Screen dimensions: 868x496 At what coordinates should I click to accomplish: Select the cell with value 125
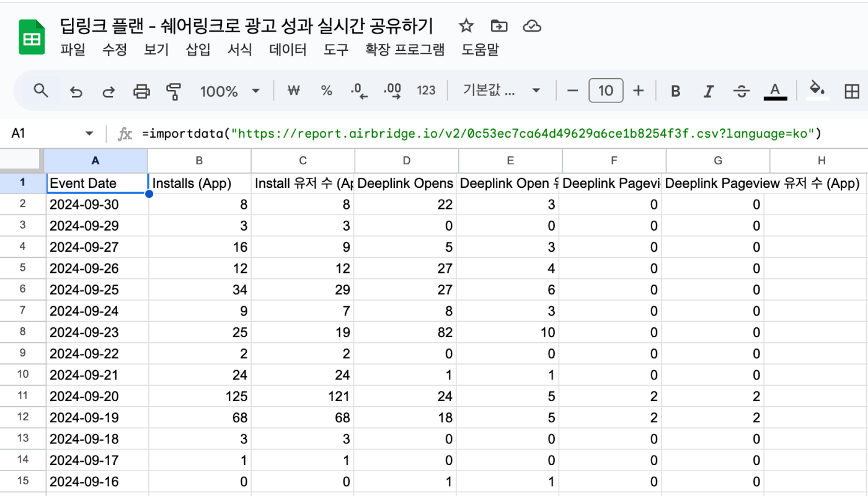[x=200, y=396]
